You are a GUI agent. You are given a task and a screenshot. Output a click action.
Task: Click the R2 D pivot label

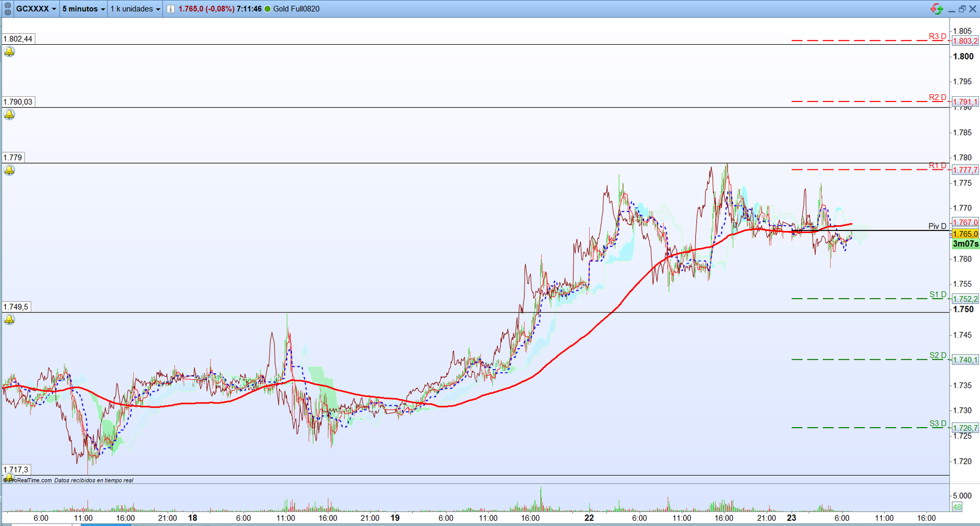tap(937, 97)
